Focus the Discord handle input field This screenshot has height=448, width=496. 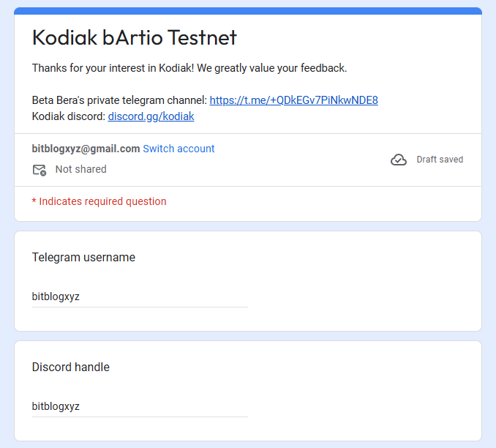140,406
